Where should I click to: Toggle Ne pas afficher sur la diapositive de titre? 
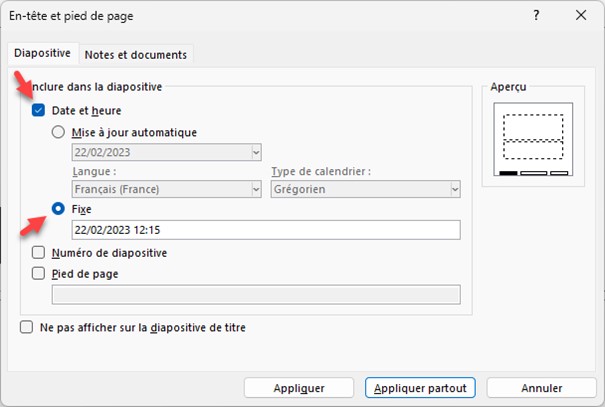pos(26,327)
